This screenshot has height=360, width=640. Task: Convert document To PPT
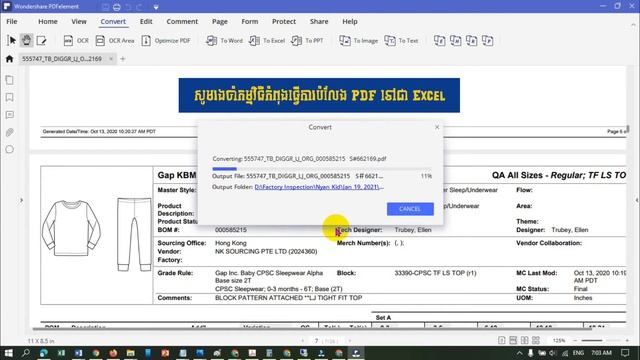[307, 40]
